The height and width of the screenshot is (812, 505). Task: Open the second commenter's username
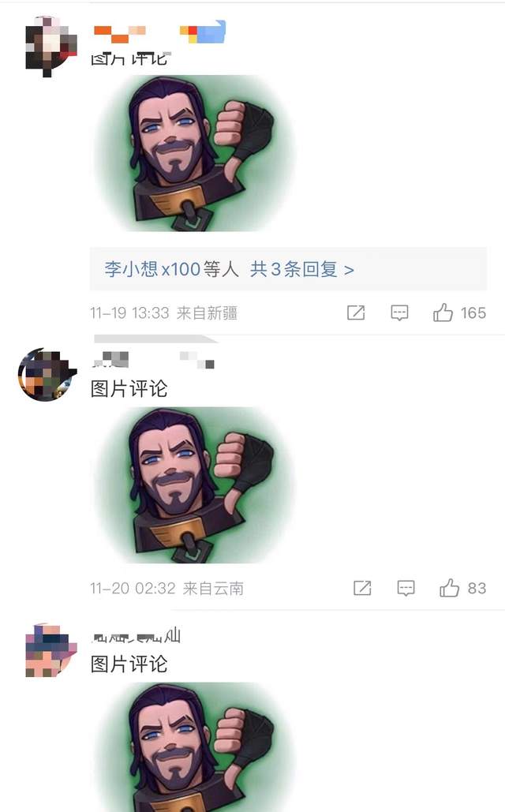click(x=110, y=359)
